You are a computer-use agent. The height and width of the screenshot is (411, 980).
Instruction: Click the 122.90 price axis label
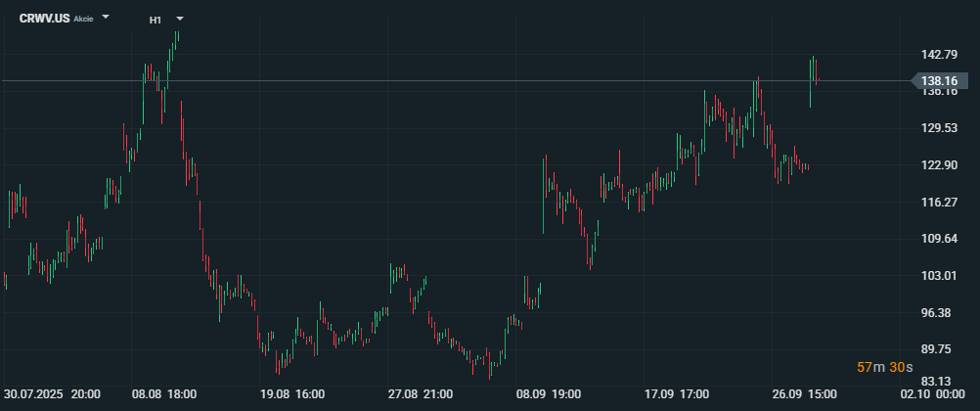point(939,165)
